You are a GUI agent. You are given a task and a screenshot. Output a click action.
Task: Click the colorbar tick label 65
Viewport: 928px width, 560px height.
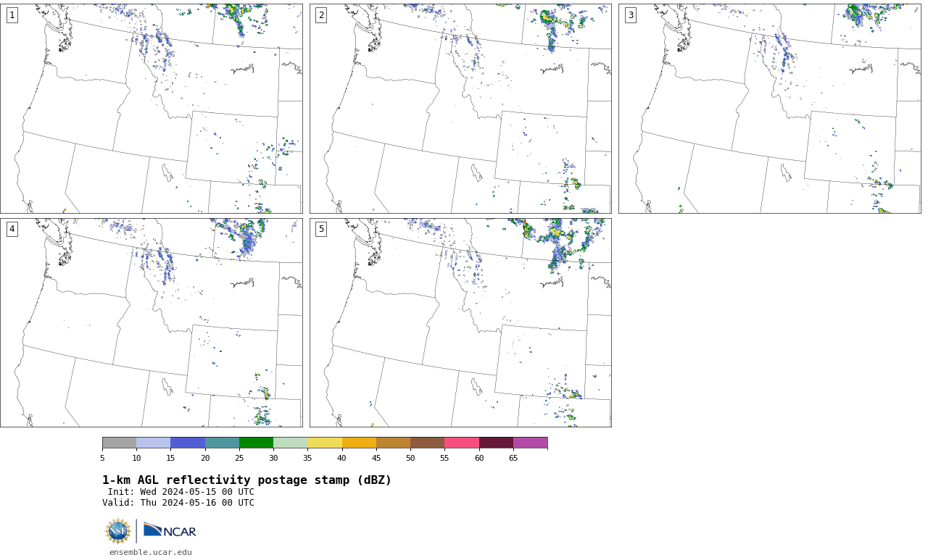tap(513, 458)
